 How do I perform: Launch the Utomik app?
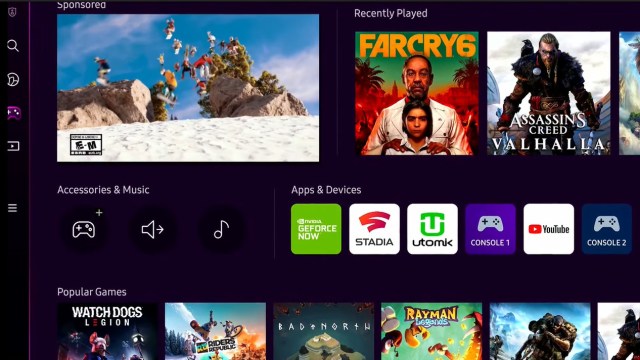(432, 229)
